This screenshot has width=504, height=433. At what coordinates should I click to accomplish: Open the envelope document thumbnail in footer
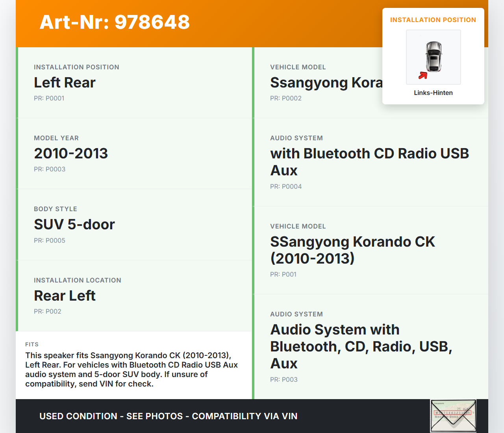pyautogui.click(x=453, y=416)
